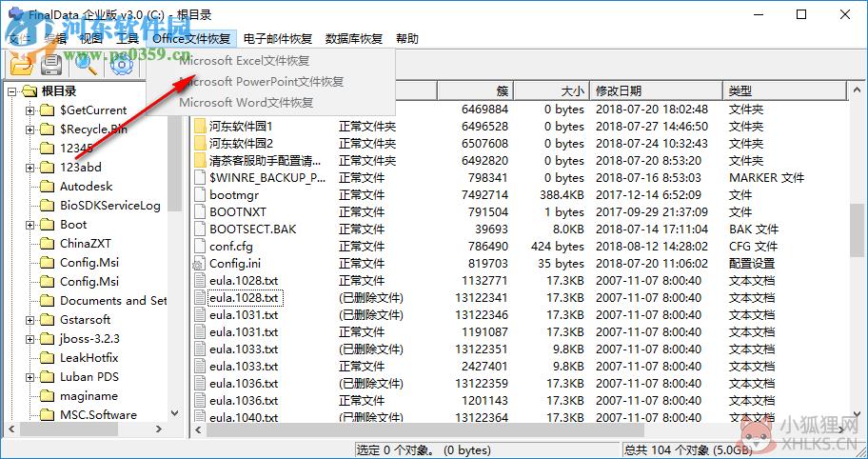
Task: Expand the $Recycle.Bin folder node
Action: point(30,130)
